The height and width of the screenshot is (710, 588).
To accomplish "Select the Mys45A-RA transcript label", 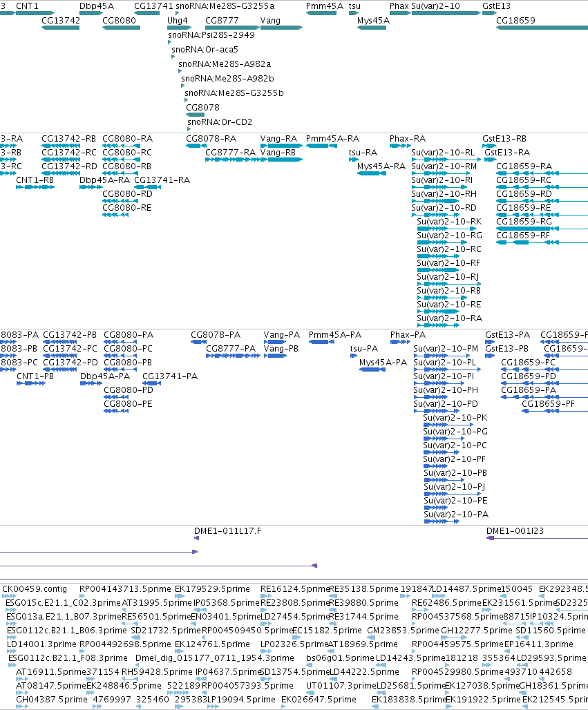I will (381, 166).
